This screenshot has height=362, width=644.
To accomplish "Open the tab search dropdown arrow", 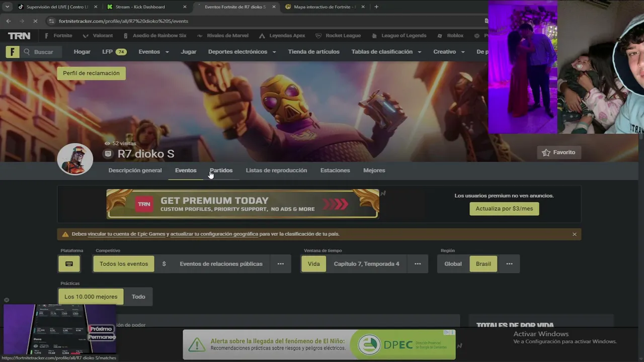I will point(7,7).
